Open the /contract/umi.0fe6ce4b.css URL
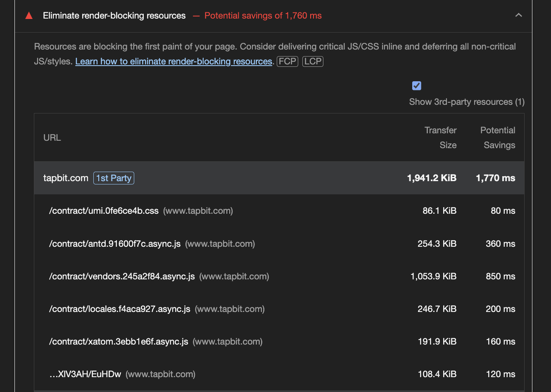Screen dimensions: 551x392 [x=104, y=211]
